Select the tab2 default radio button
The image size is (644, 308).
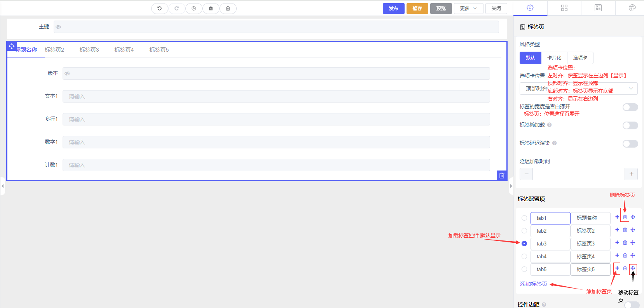pyautogui.click(x=524, y=231)
